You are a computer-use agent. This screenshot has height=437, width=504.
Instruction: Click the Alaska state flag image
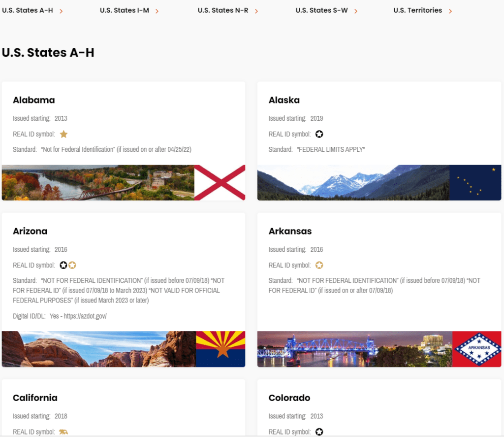(475, 183)
